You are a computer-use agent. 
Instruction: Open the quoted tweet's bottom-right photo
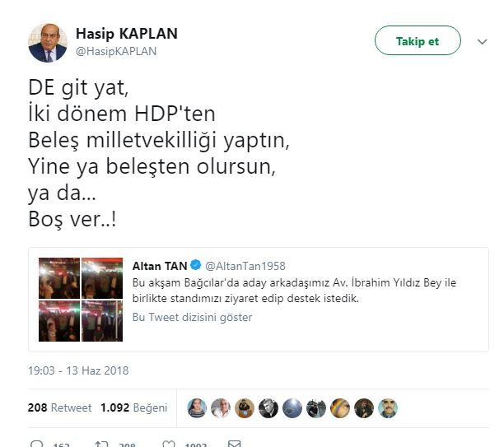pyautogui.click(x=102, y=321)
